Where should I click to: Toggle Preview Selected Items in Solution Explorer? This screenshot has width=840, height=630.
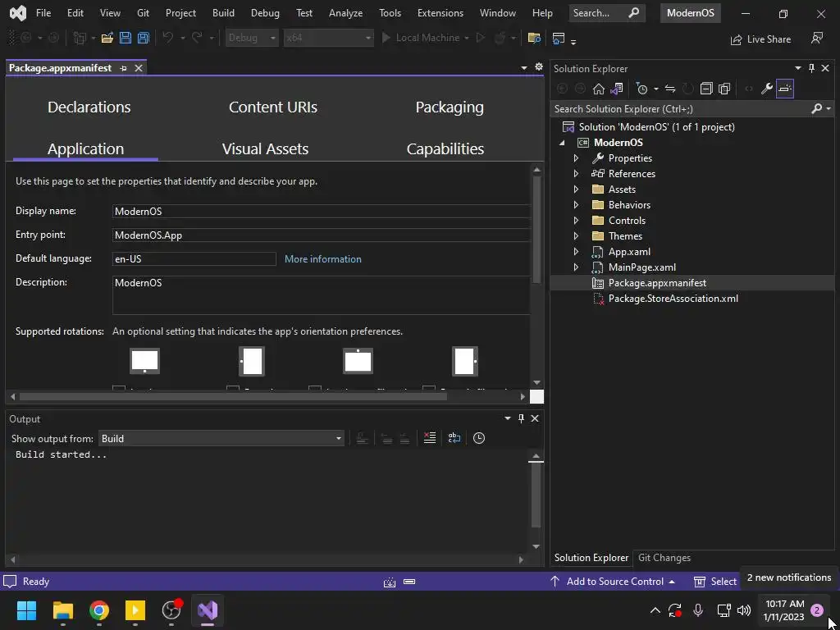pyautogui.click(x=785, y=89)
